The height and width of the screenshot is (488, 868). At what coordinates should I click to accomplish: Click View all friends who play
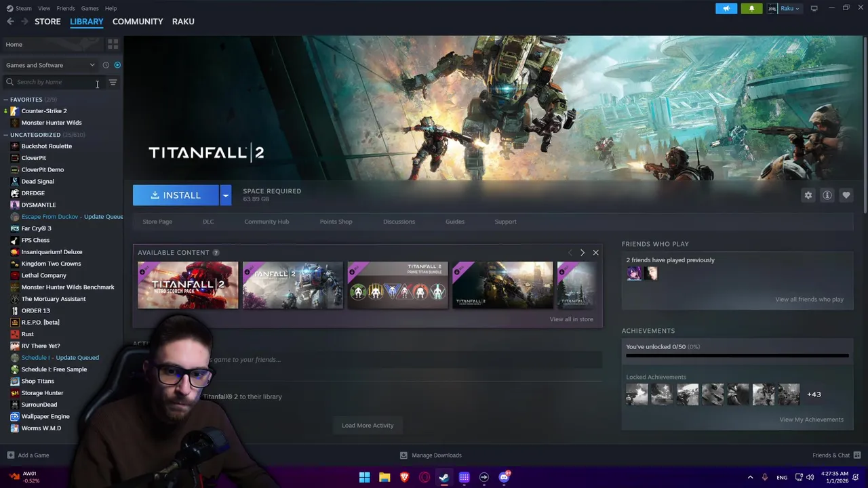[809, 300]
